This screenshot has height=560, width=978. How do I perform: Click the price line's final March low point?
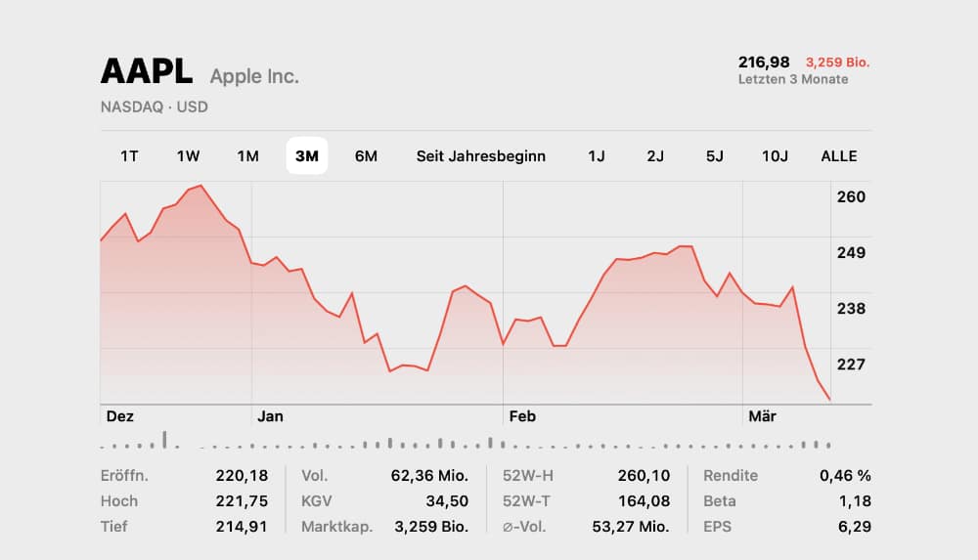829,399
